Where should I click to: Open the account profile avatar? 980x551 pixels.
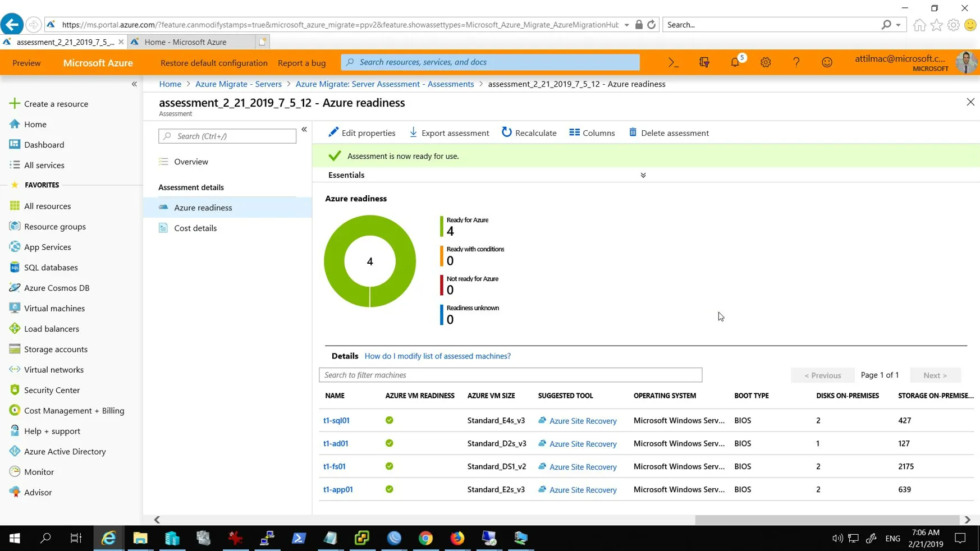click(966, 63)
